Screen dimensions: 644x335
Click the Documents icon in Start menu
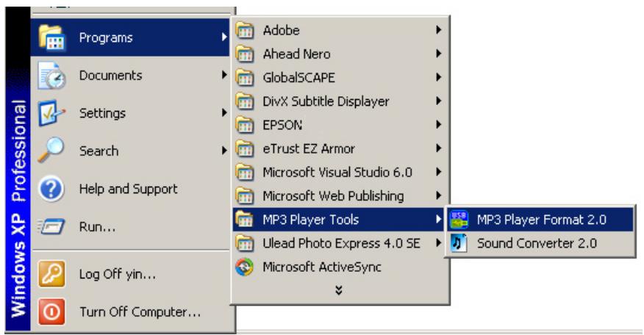click(x=51, y=76)
